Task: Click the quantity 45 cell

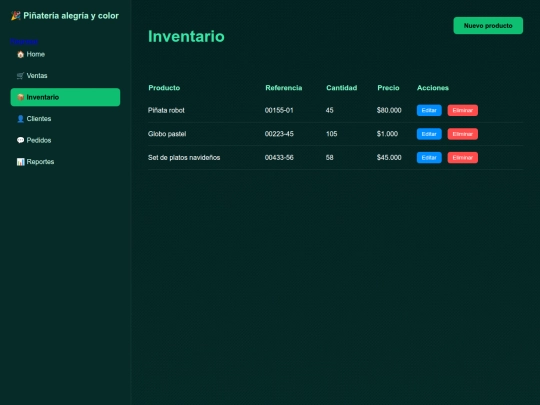Action: point(330,110)
